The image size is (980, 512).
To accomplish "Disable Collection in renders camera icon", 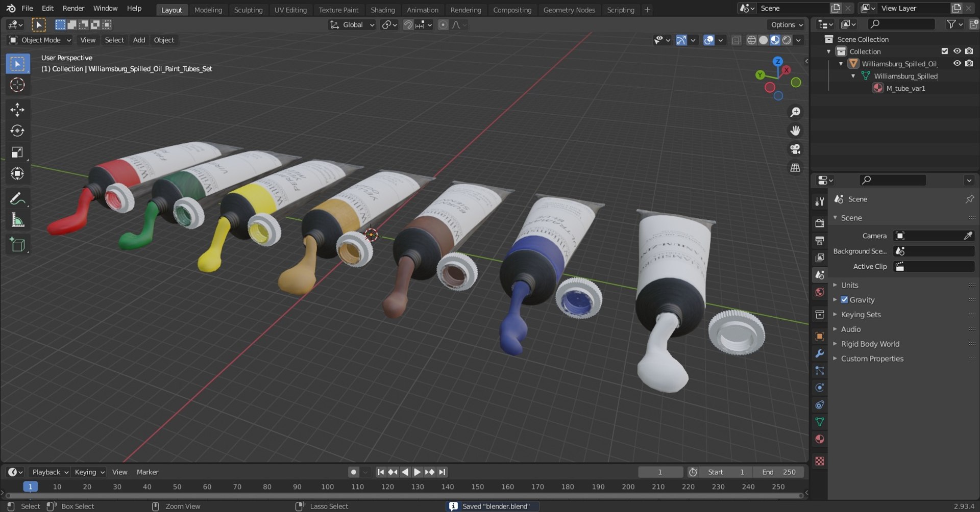I will point(969,51).
